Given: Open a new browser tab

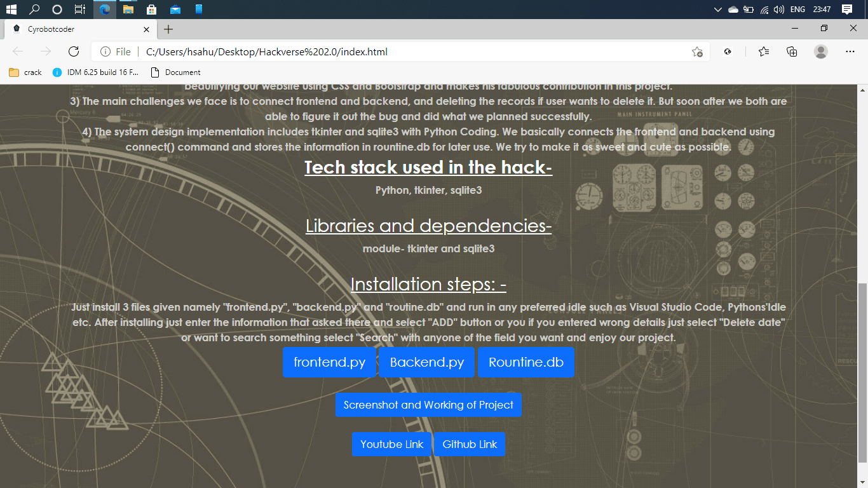Looking at the screenshot, I should [x=168, y=29].
